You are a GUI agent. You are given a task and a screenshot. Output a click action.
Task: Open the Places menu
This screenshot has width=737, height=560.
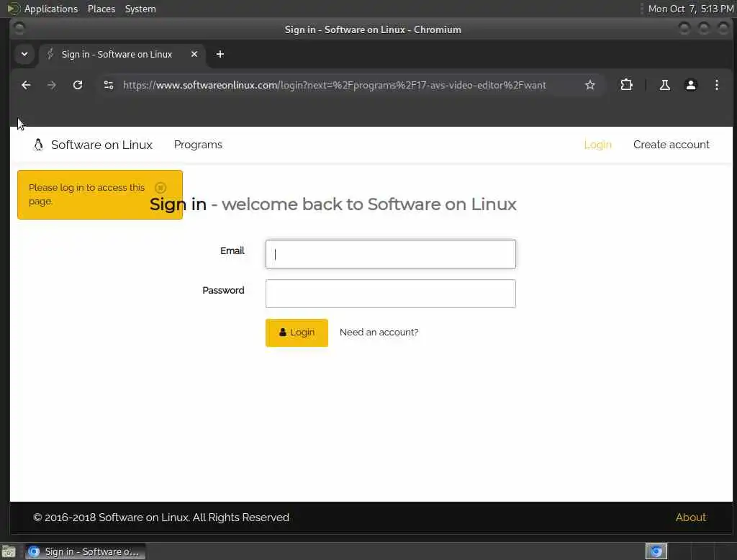pyautogui.click(x=101, y=9)
